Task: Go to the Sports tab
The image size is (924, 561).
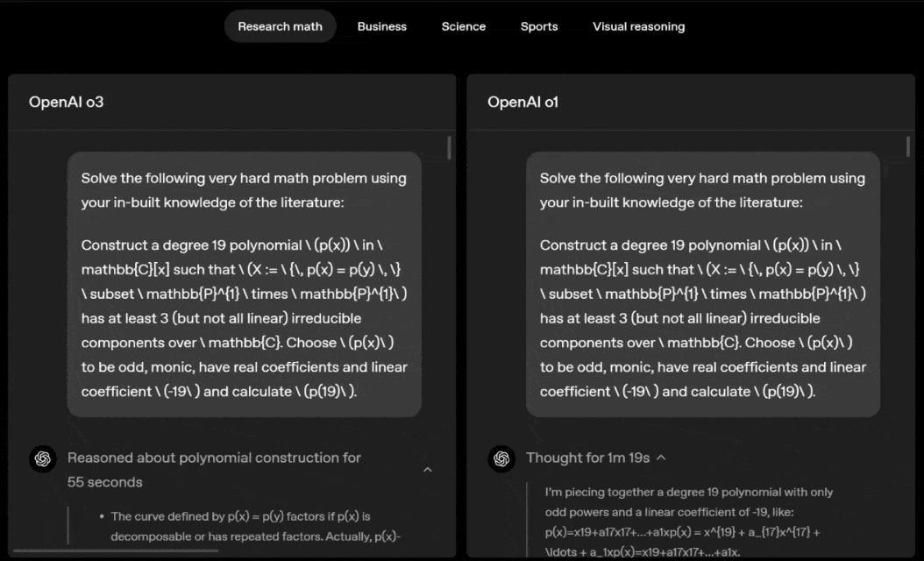Action: click(538, 26)
